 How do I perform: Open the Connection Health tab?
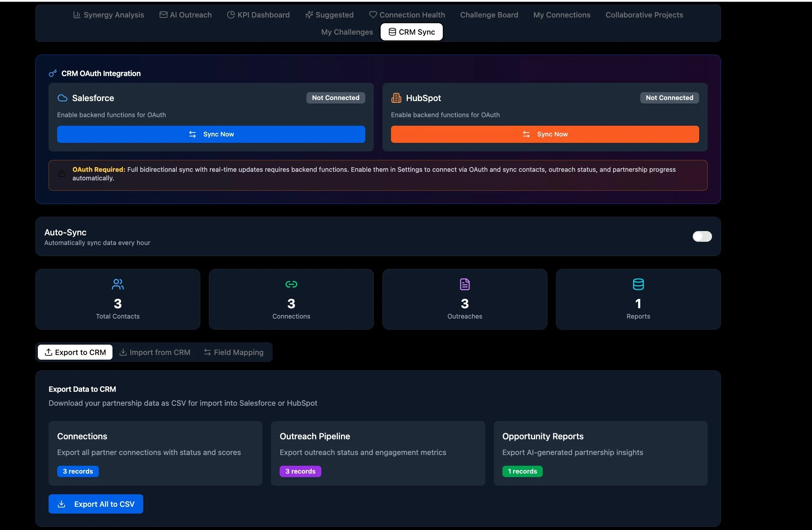coord(407,15)
